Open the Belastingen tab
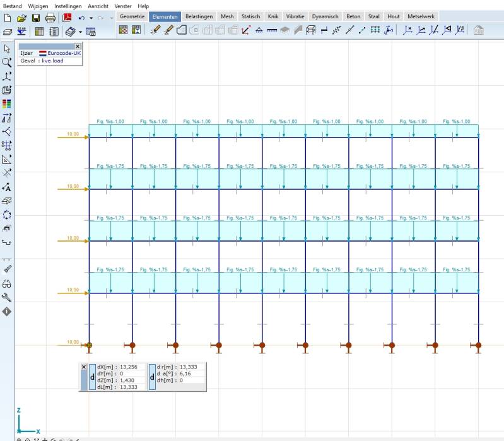 coord(199,16)
